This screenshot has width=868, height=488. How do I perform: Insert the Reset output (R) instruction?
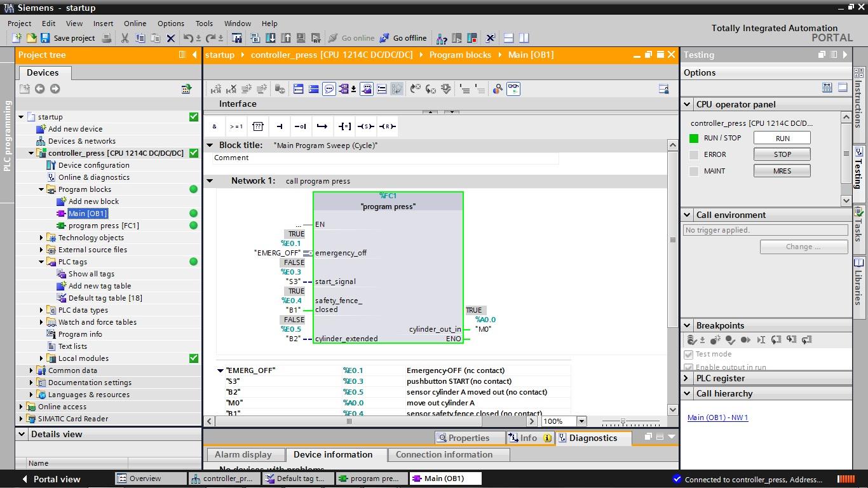pos(388,126)
